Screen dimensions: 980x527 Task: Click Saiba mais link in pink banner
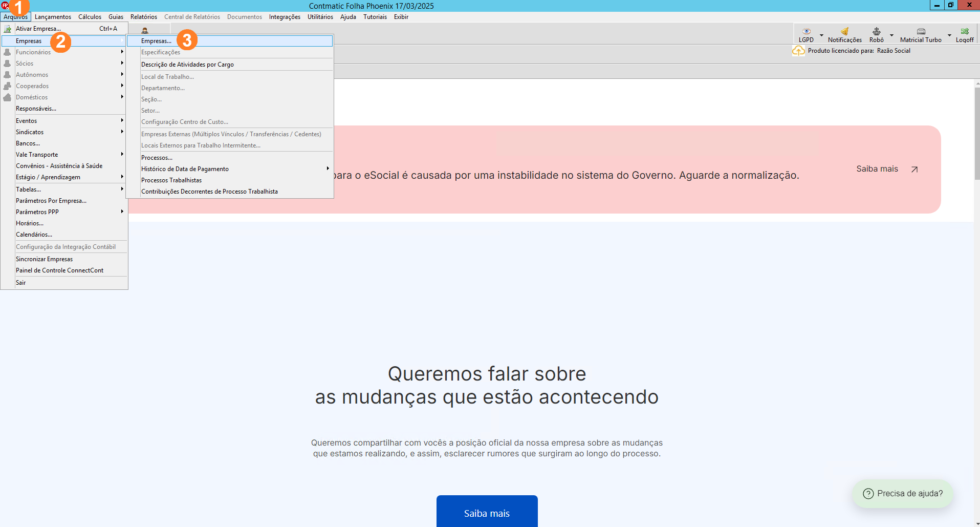pyautogui.click(x=877, y=169)
